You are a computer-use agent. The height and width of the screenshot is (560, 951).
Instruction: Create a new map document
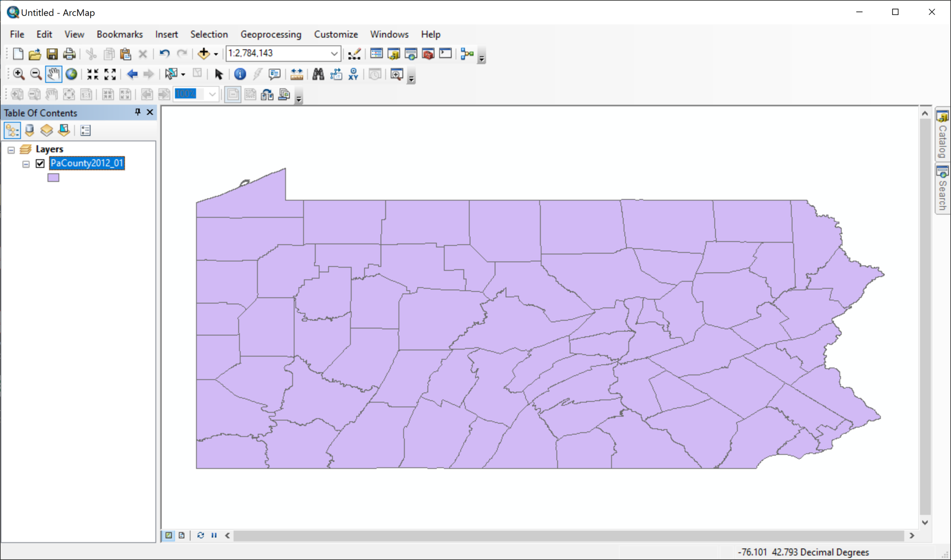18,54
